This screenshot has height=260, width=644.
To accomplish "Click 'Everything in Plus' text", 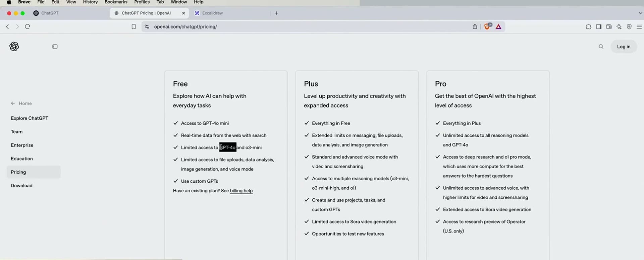I will (462, 123).
